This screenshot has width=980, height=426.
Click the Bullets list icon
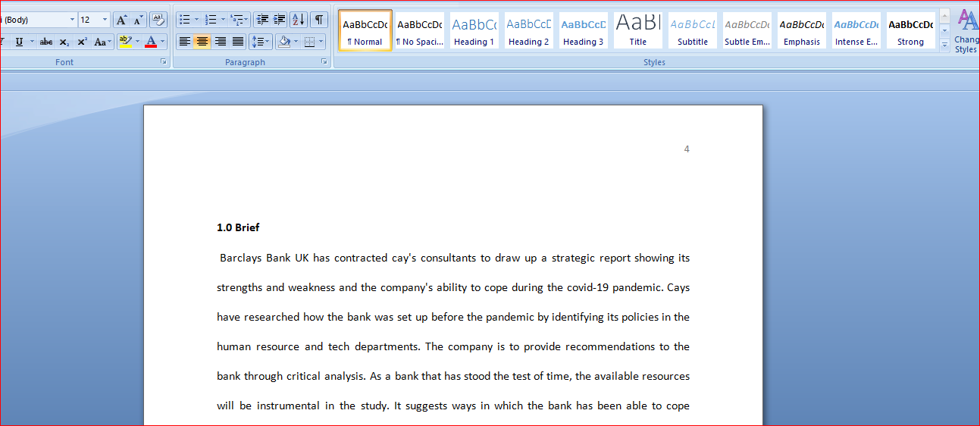point(184,20)
